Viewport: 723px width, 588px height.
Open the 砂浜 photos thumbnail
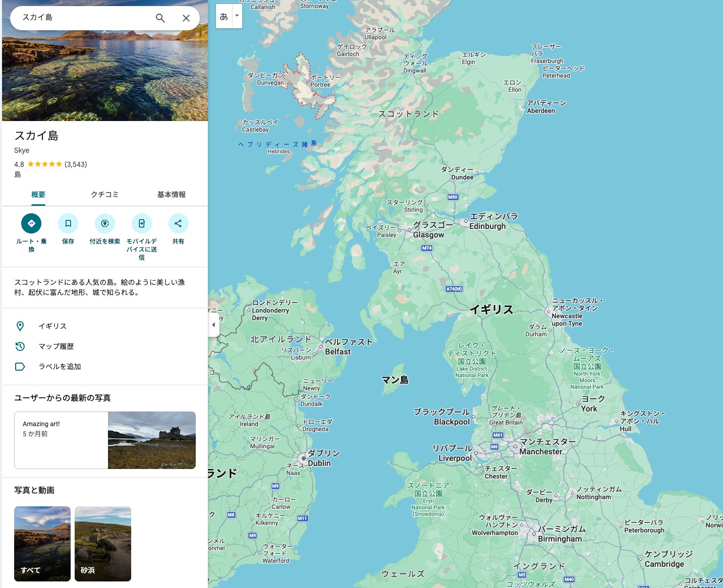pyautogui.click(x=103, y=544)
